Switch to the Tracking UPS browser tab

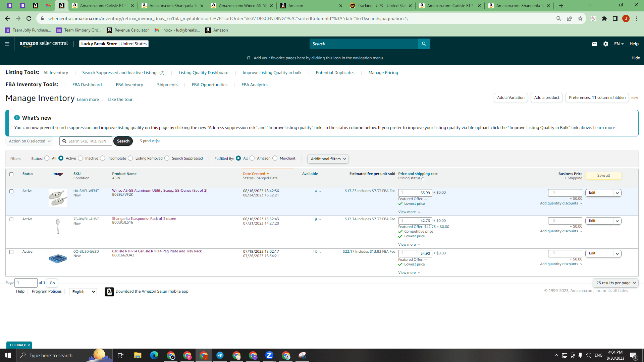pos(381,6)
